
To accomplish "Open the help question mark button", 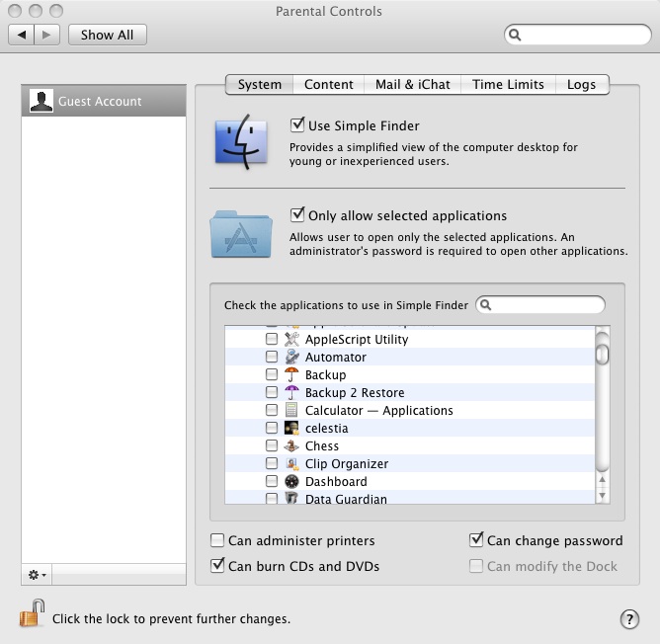I will coord(629,619).
